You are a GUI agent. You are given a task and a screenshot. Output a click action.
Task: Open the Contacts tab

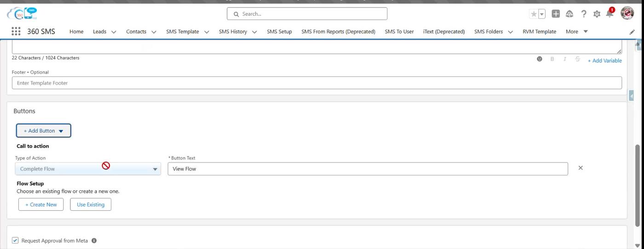(136, 31)
